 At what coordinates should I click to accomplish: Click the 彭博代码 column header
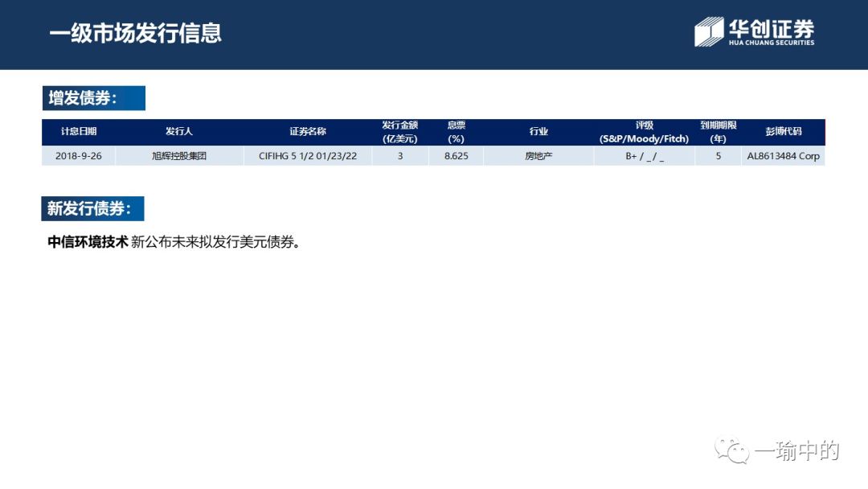784,132
